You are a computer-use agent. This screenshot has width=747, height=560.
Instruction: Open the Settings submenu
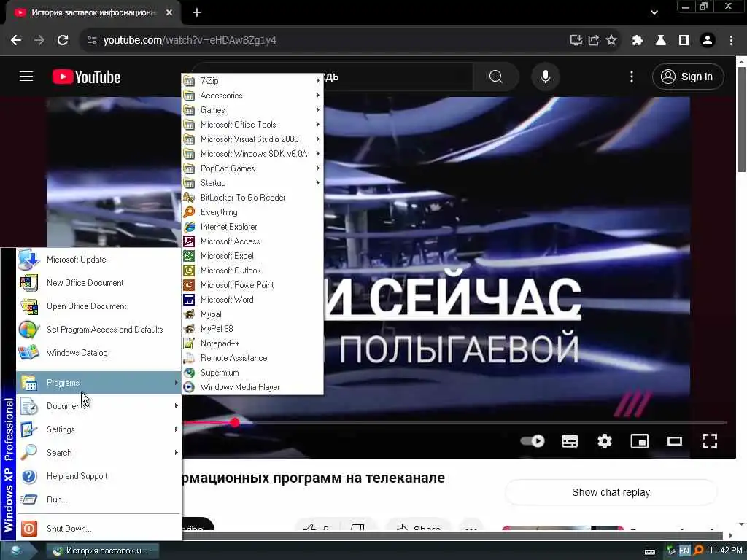click(x=98, y=429)
